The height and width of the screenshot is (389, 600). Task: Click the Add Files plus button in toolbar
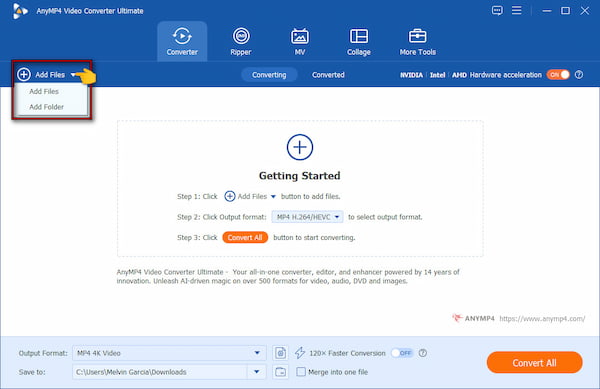pos(24,75)
